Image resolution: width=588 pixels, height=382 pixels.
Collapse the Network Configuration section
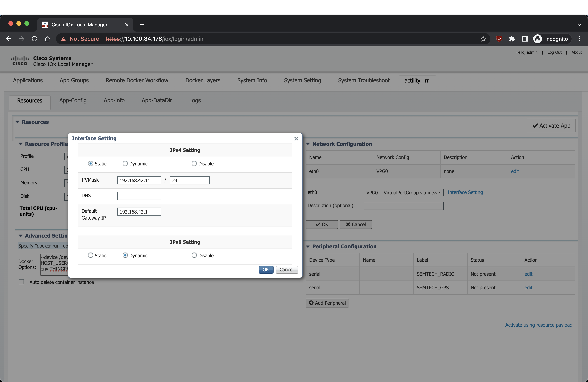(x=308, y=144)
